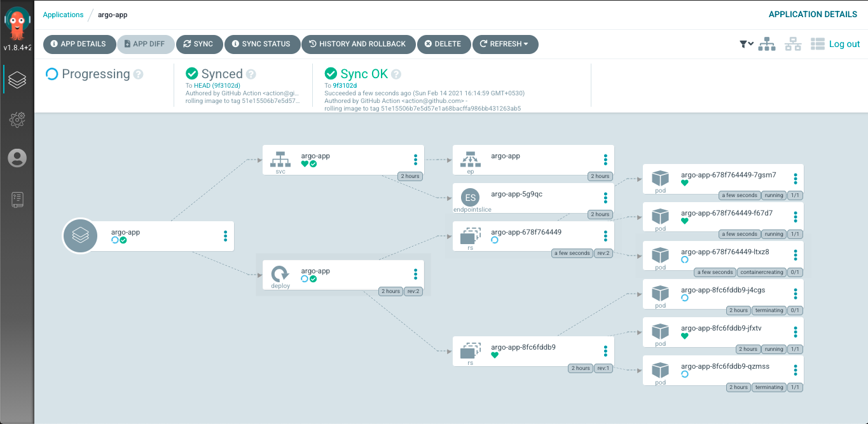
Task: Open User Info icon in sidebar
Action: coord(17,158)
